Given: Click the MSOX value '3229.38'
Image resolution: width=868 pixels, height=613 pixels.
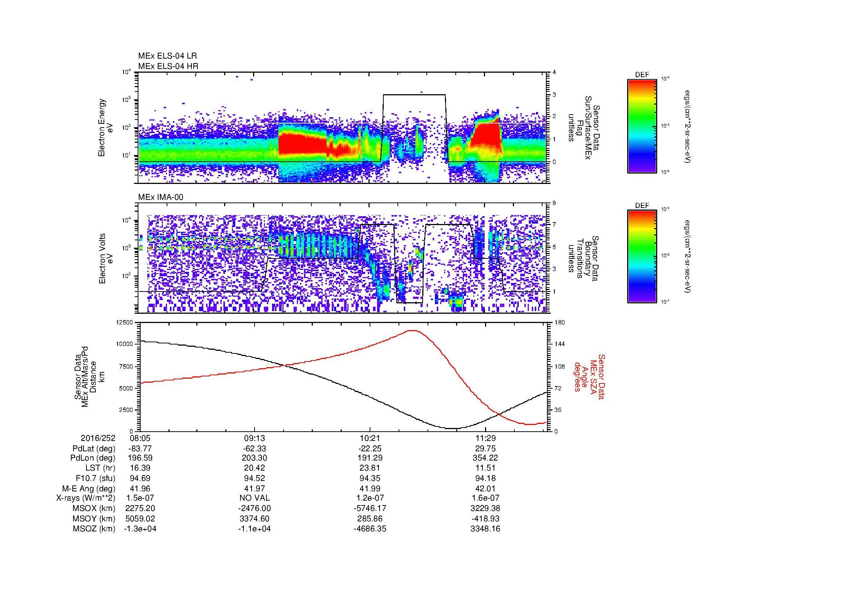Looking at the screenshot, I should pos(485,508).
